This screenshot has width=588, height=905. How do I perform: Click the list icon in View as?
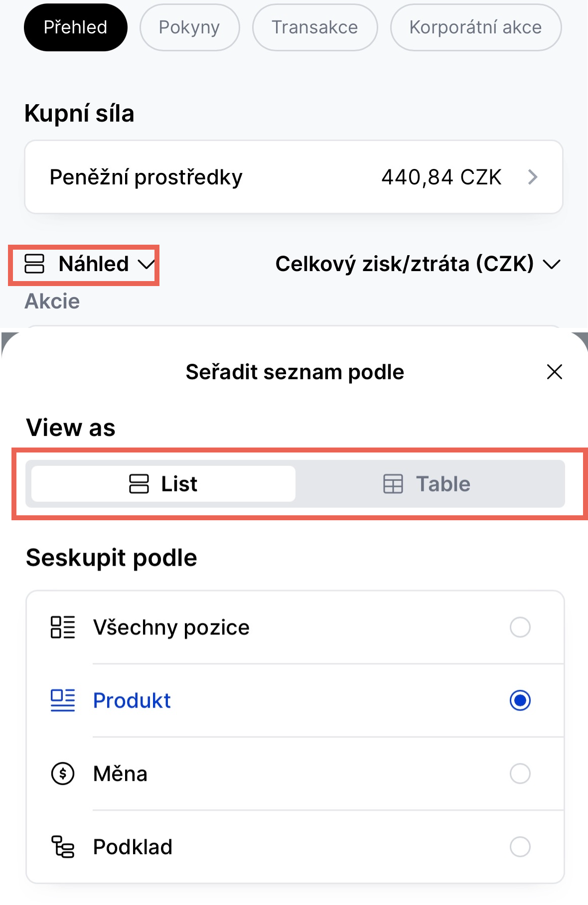(x=139, y=484)
